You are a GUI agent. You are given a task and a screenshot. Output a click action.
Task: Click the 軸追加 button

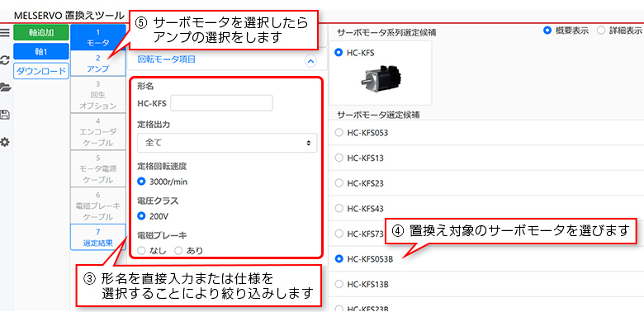(41, 32)
